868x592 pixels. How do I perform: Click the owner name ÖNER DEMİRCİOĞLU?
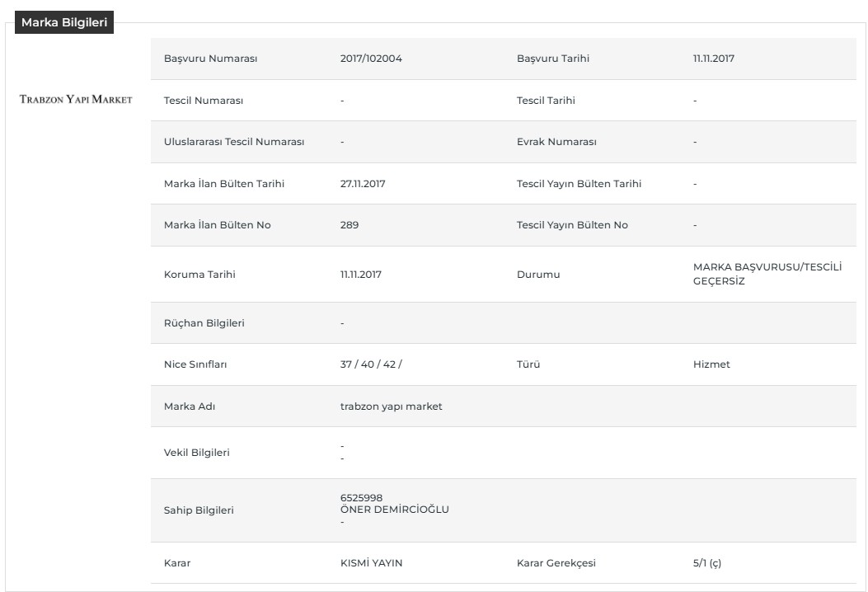(394, 509)
